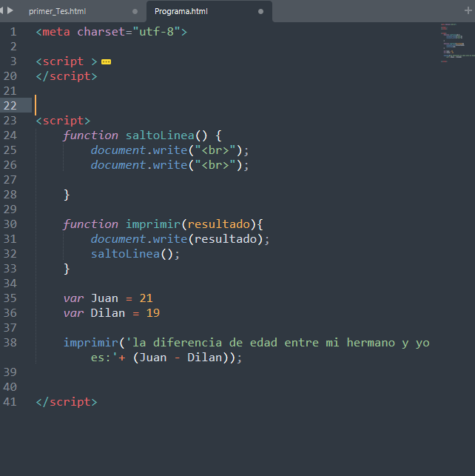Click the tab scroll right arrow

pos(10,10)
